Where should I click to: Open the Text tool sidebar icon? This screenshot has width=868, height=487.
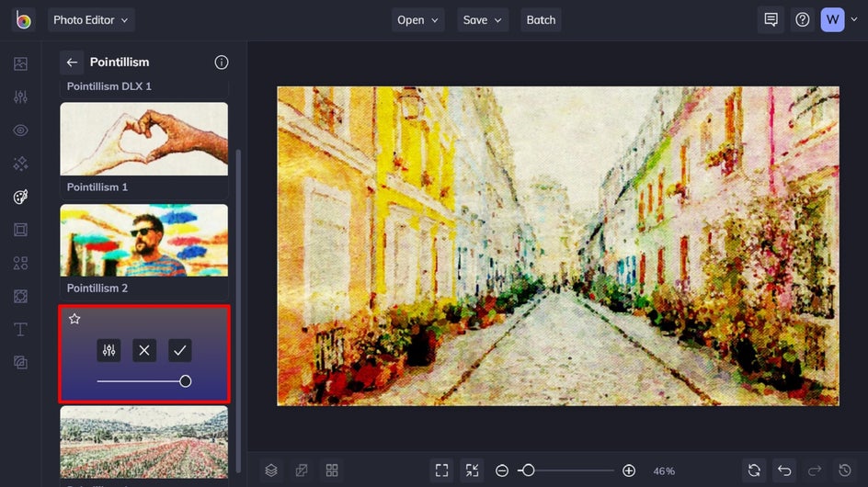(x=20, y=329)
